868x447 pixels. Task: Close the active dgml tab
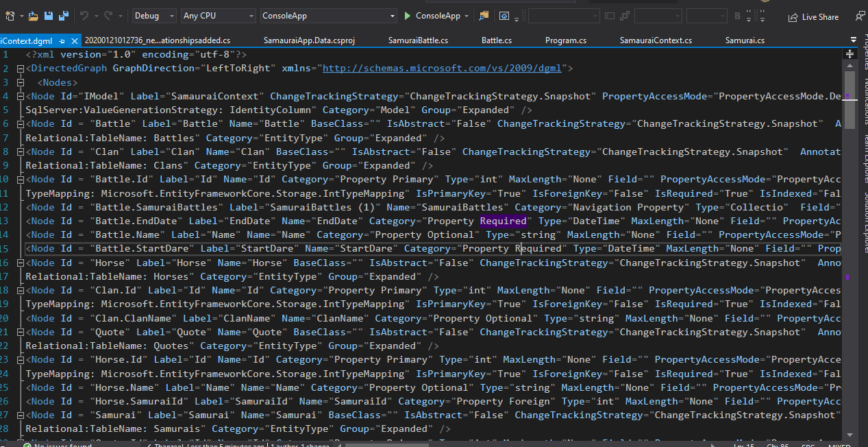pos(73,41)
